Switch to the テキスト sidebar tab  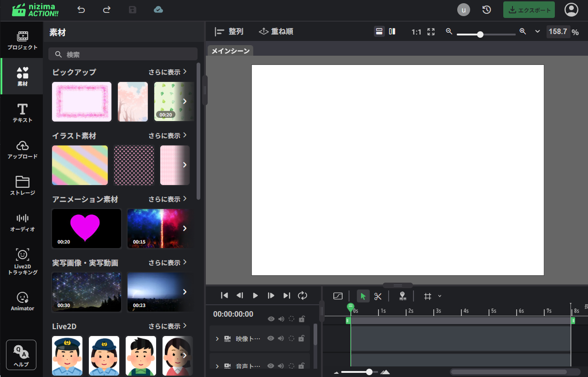[23, 113]
